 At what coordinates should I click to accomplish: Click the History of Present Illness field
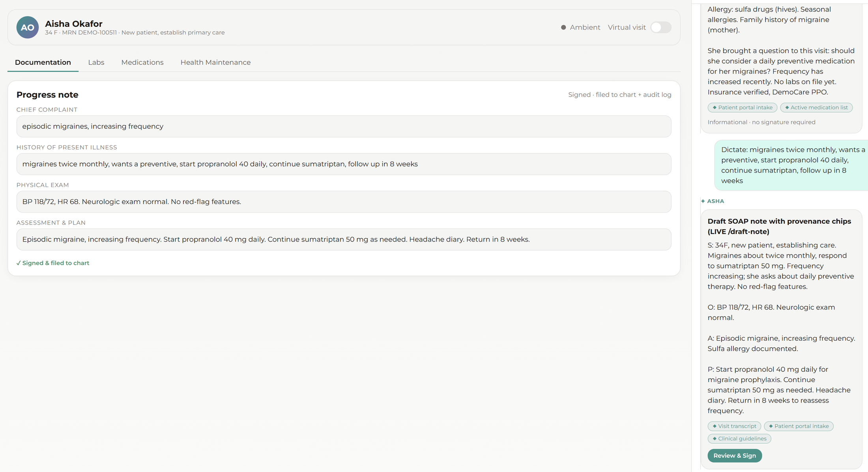344,164
